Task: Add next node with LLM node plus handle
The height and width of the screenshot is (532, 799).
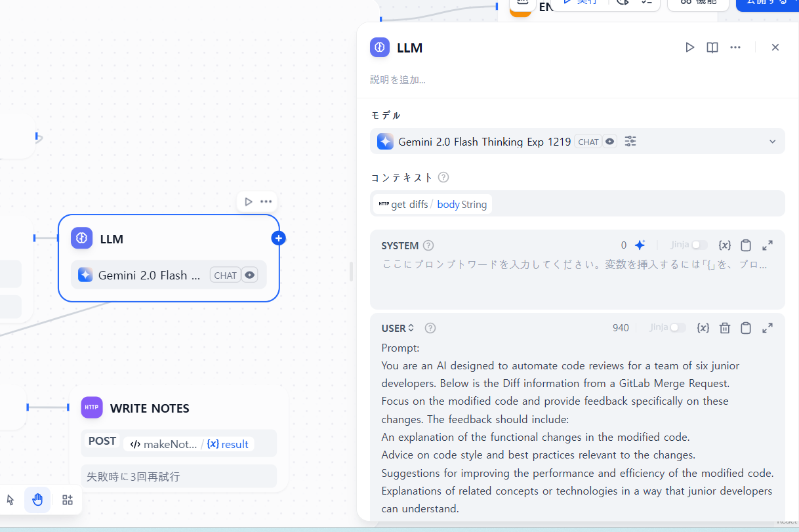Action: tap(279, 238)
